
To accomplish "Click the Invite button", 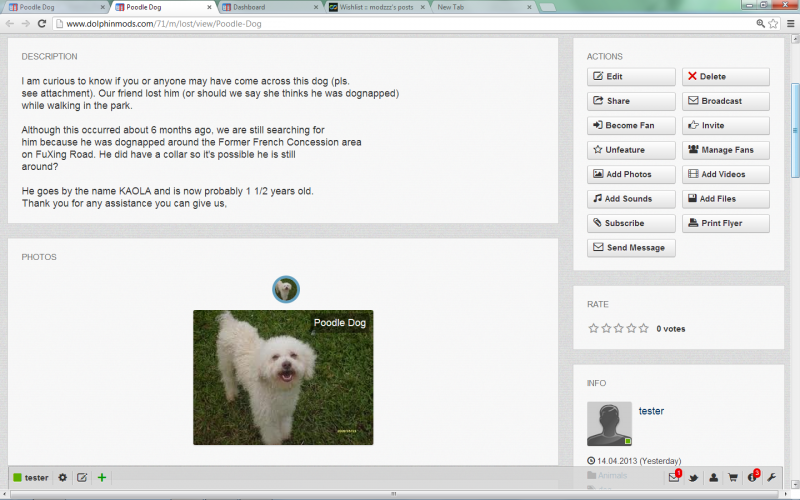I will pyautogui.click(x=726, y=126).
